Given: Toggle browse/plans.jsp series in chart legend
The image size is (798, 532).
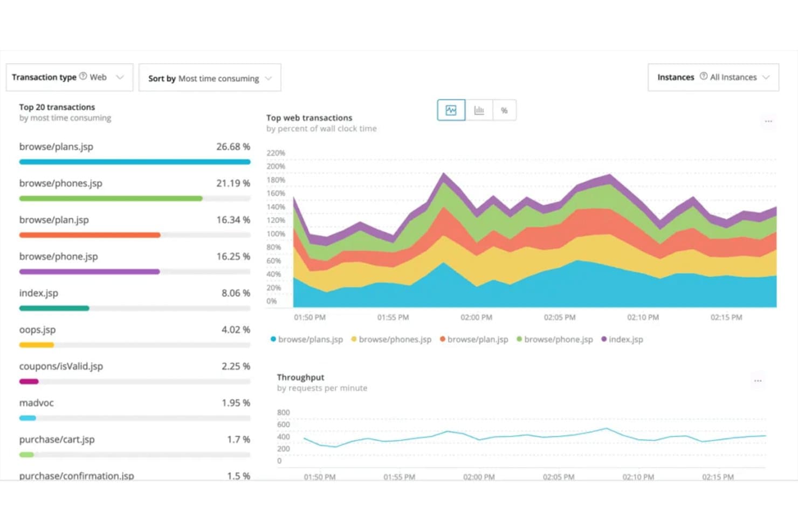Looking at the screenshot, I should (x=306, y=340).
